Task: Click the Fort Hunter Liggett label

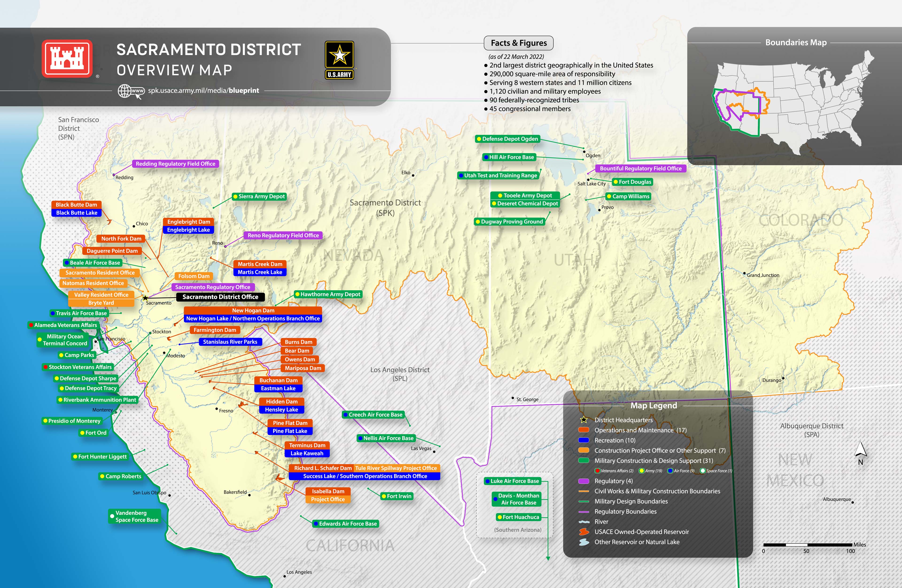Action: (x=101, y=456)
